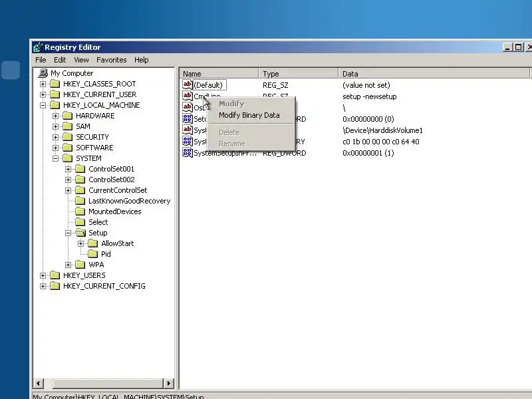Collapse the SYSTEM key
The height and width of the screenshot is (399, 532).
click(56, 158)
